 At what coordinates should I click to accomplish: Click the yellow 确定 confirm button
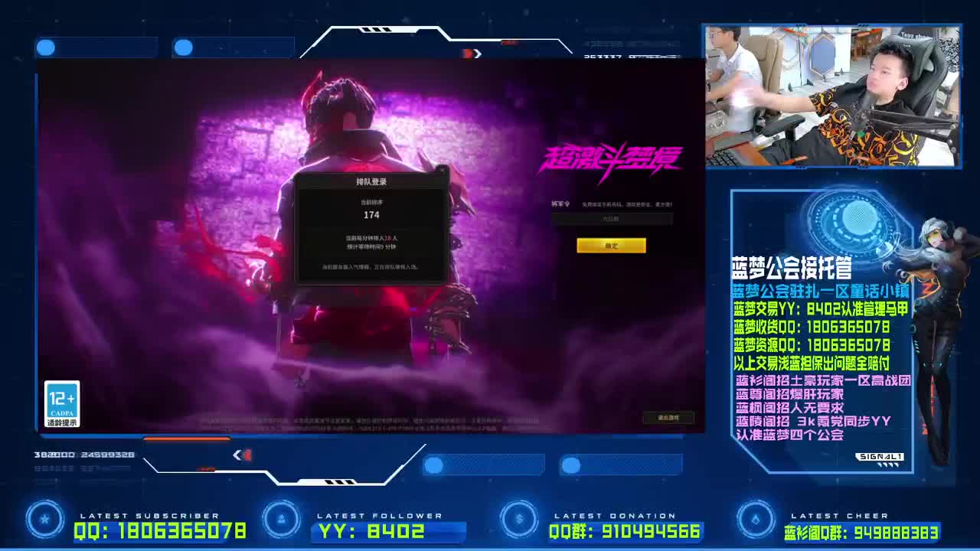pyautogui.click(x=611, y=245)
